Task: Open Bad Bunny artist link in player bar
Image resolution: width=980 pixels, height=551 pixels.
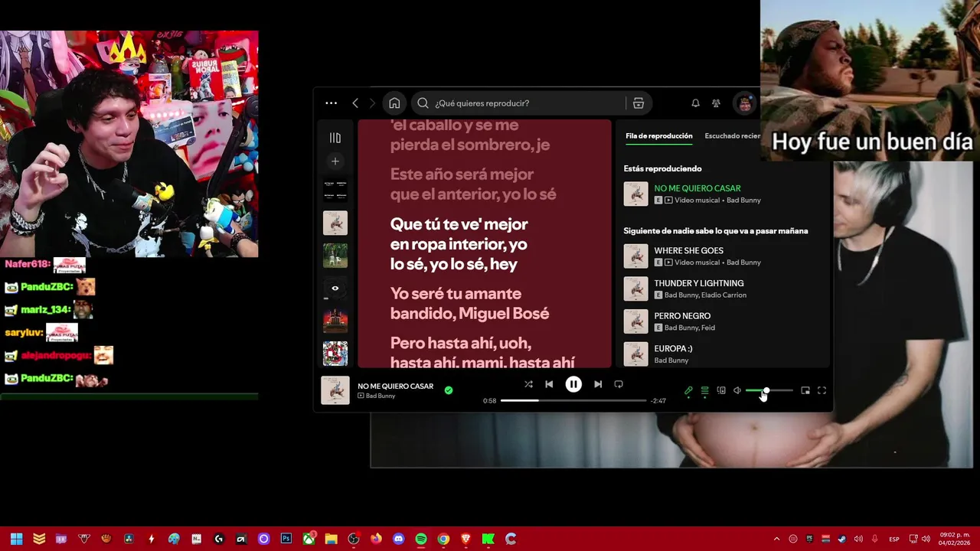Action: tap(381, 396)
